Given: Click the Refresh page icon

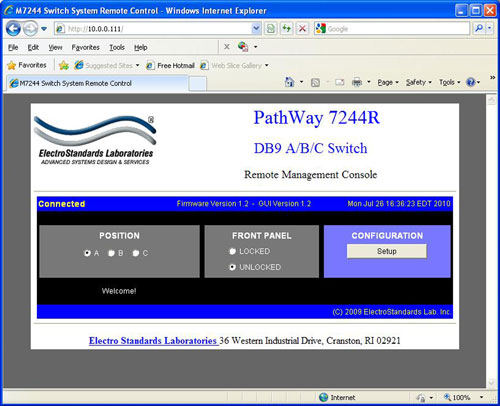Looking at the screenshot, I should [286, 29].
